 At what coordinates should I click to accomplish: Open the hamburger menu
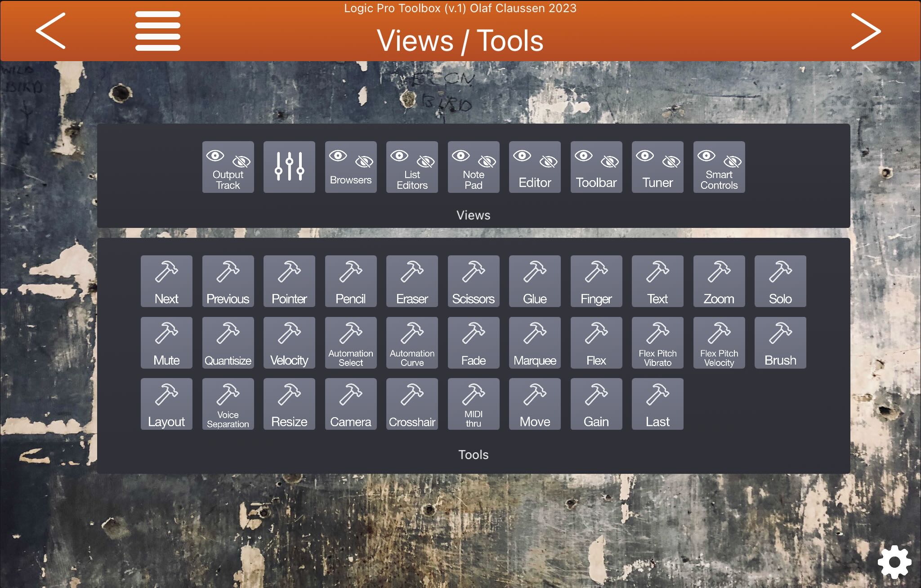click(x=158, y=31)
